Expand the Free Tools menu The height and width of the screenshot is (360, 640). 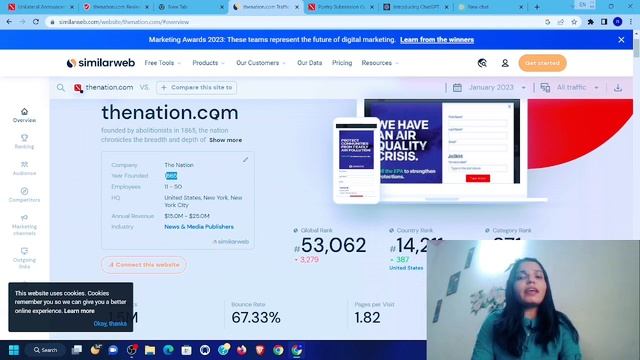point(162,63)
